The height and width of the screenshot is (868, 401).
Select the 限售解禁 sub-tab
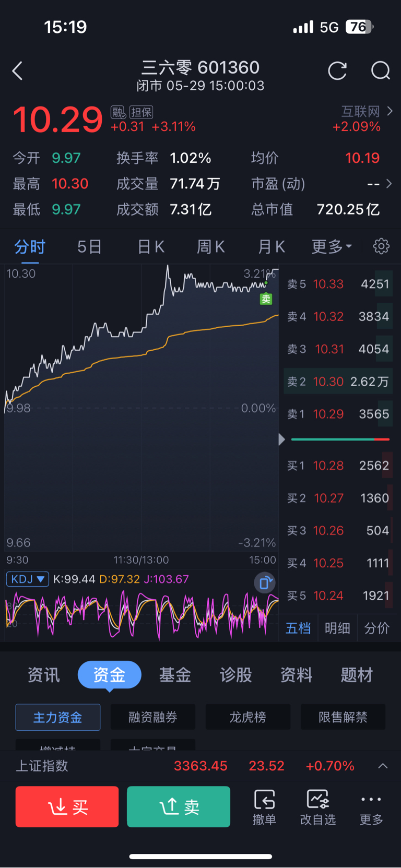coord(343,717)
